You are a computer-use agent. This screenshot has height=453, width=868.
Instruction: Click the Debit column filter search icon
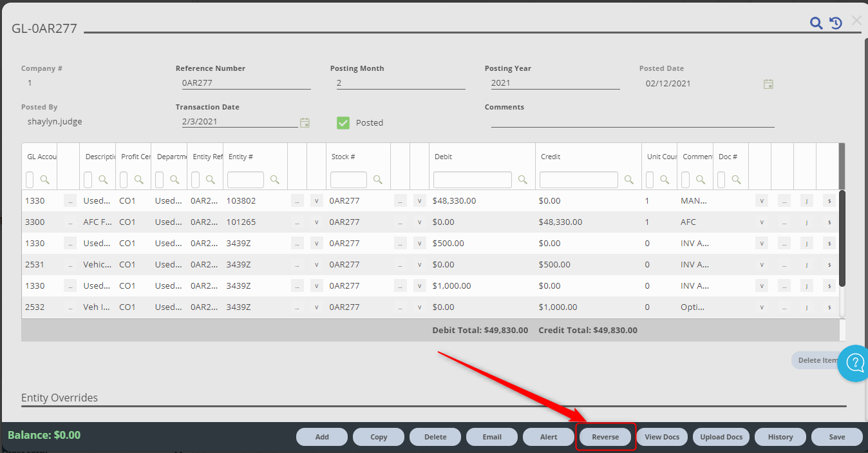tap(523, 180)
